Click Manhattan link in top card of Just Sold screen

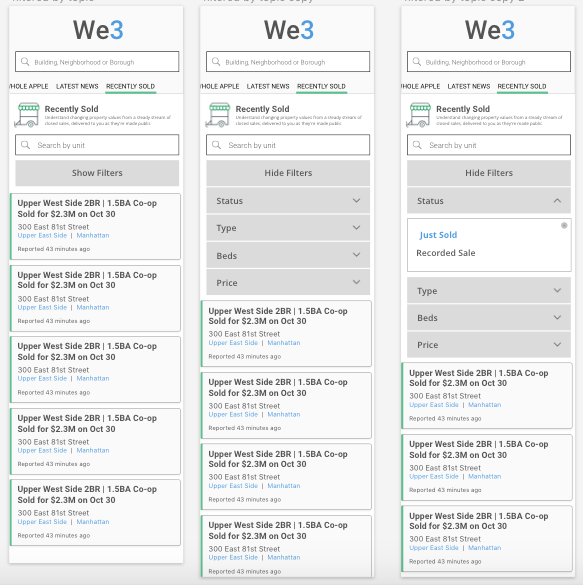(x=485, y=405)
